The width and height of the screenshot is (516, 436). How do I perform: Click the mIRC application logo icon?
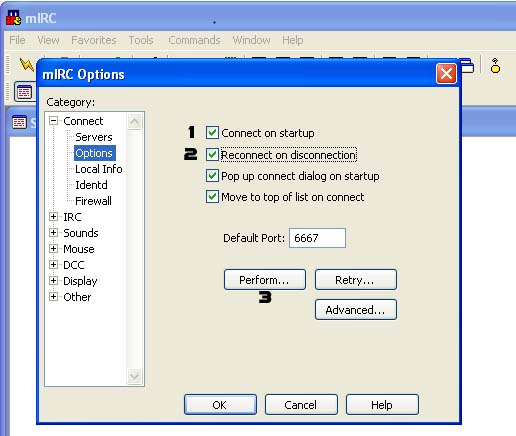click(x=13, y=18)
